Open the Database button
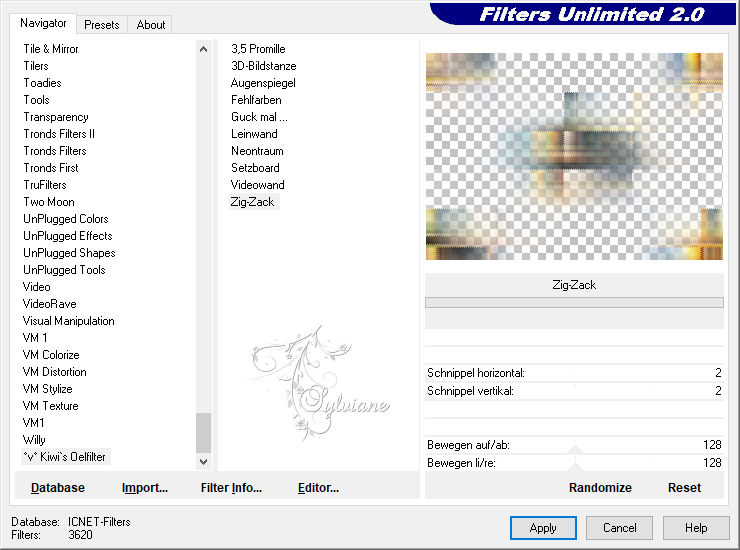This screenshot has width=740, height=550. (58, 488)
